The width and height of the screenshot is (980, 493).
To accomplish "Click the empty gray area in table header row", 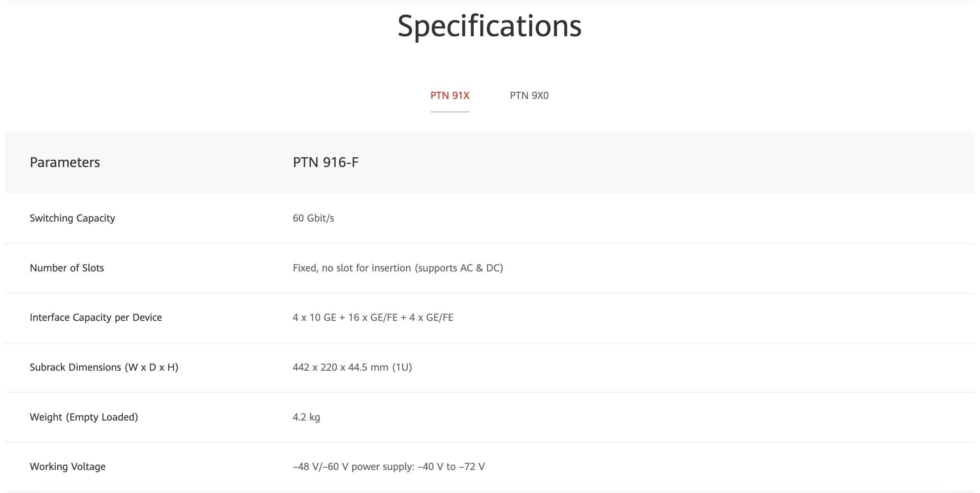I will (x=662, y=162).
